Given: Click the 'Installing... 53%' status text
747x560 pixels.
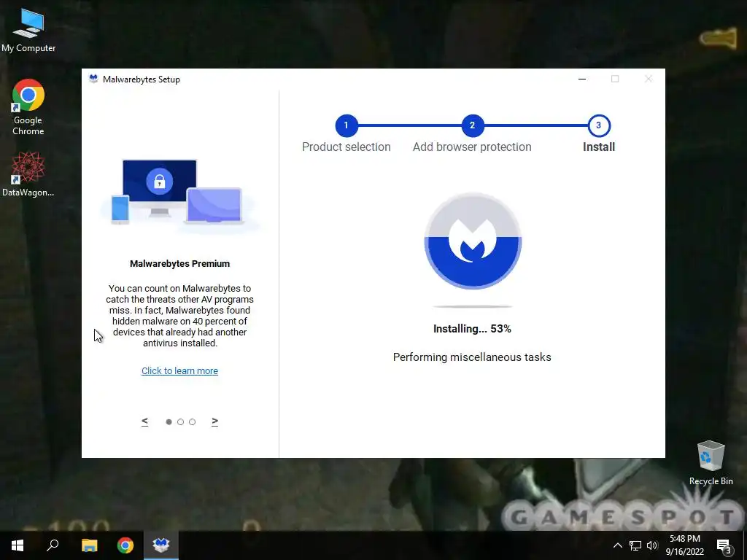Looking at the screenshot, I should [x=472, y=329].
